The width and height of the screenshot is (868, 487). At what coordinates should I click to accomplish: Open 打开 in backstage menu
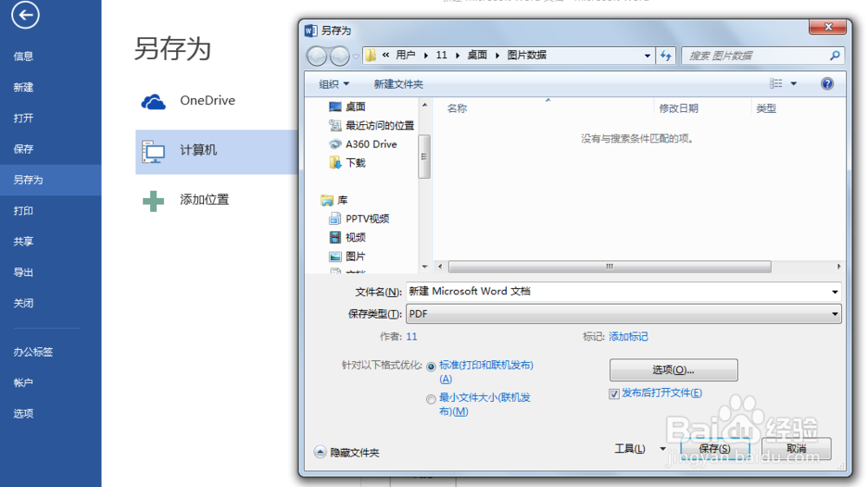(x=23, y=118)
